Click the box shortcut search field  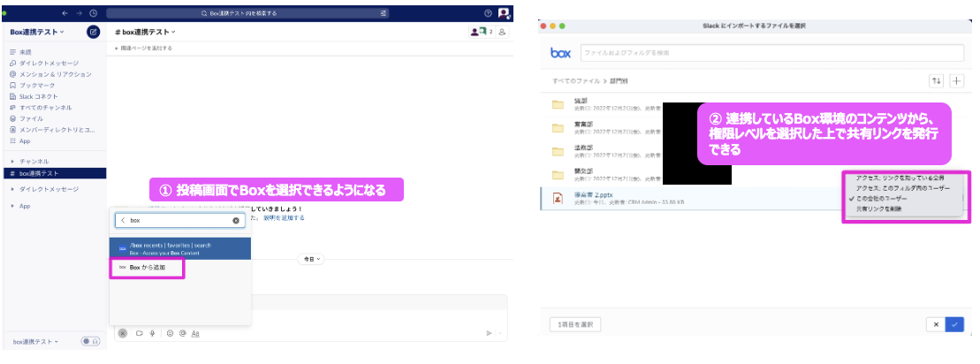tap(179, 220)
